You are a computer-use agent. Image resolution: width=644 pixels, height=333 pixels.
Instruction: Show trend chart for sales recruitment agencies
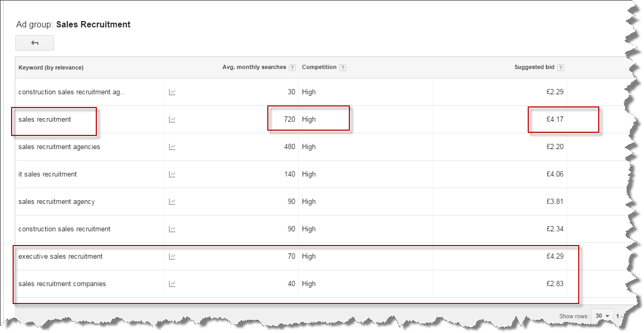[172, 147]
